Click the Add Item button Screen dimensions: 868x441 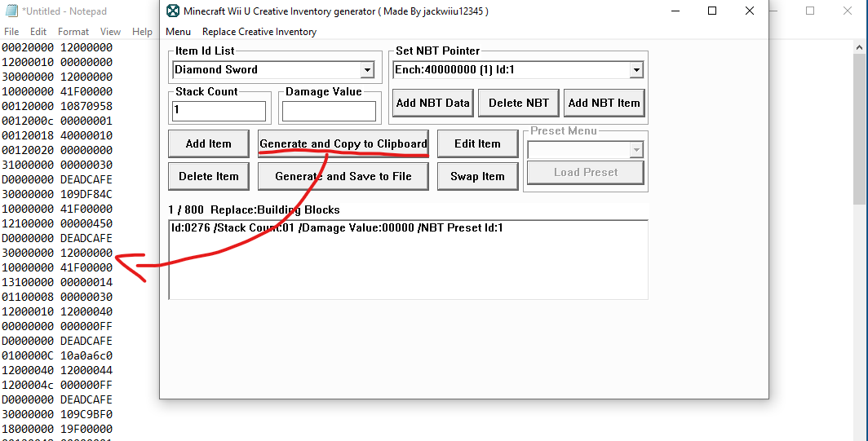point(208,143)
